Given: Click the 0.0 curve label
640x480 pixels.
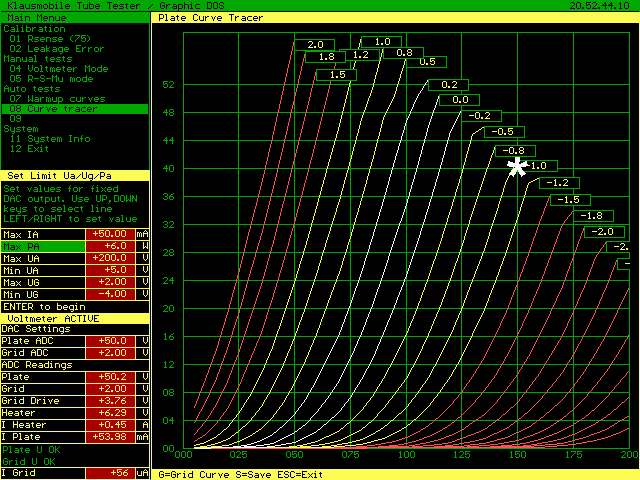Looking at the screenshot, I should pyautogui.click(x=460, y=100).
